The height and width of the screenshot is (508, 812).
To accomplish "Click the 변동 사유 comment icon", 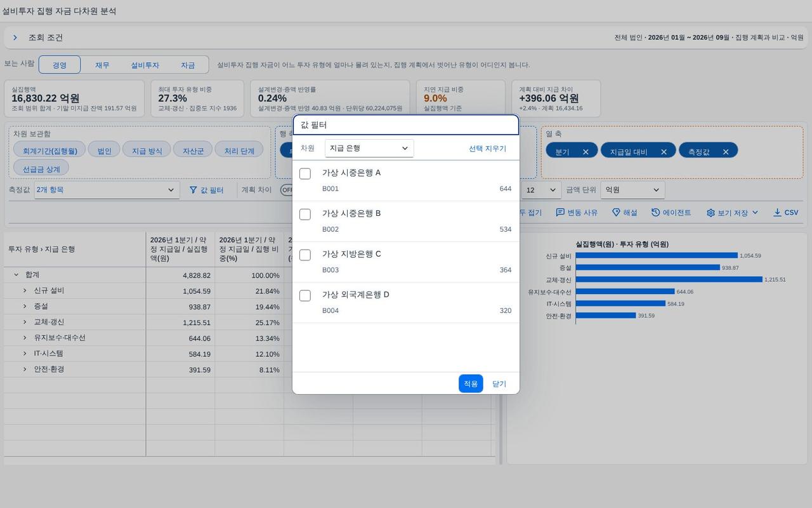I will click(560, 212).
